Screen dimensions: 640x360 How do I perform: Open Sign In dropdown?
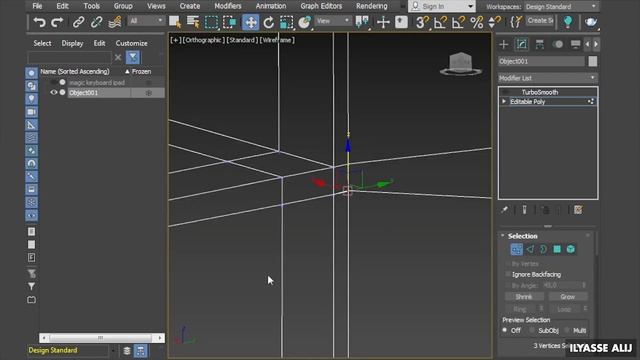(442, 7)
